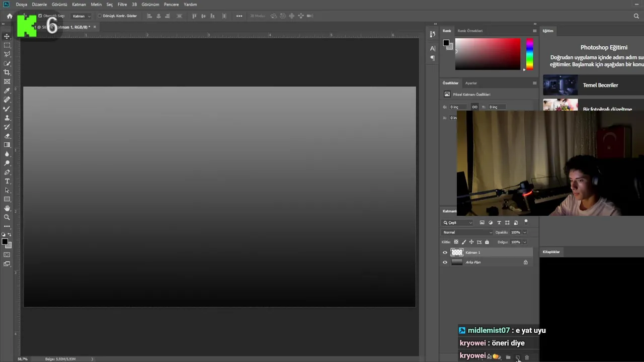The image size is (644, 362).
Task: Select the Quick Selection tool
Action: [7, 63]
